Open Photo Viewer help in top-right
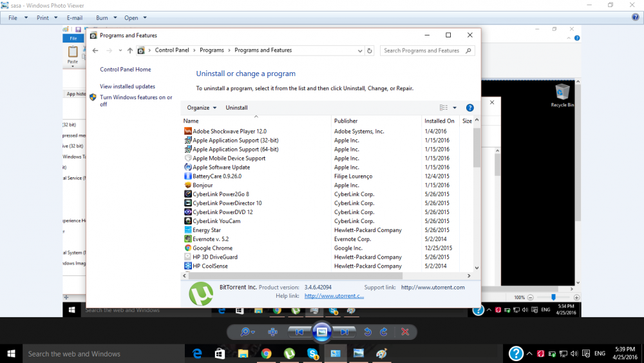Image resolution: width=644 pixels, height=363 pixels. tap(635, 17)
